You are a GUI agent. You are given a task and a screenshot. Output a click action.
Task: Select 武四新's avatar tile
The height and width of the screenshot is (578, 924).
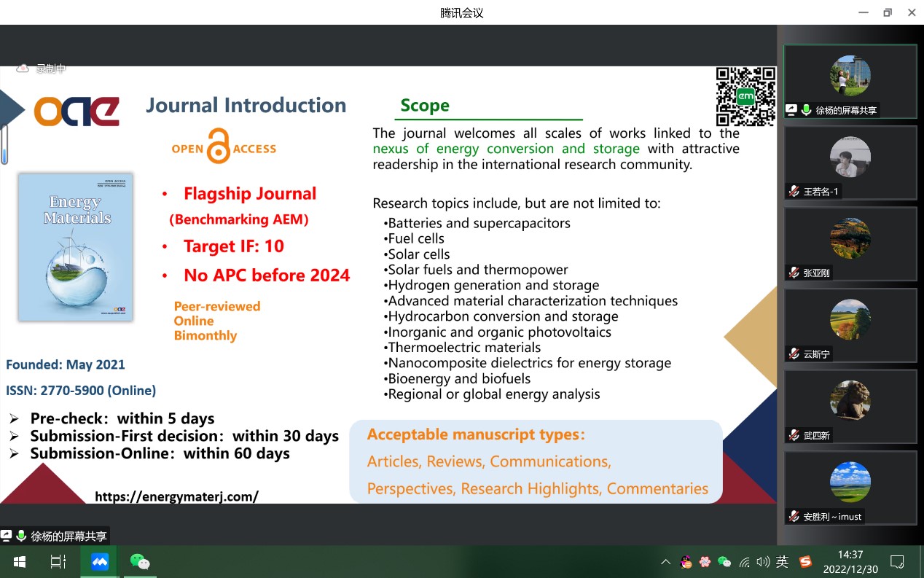pos(850,406)
